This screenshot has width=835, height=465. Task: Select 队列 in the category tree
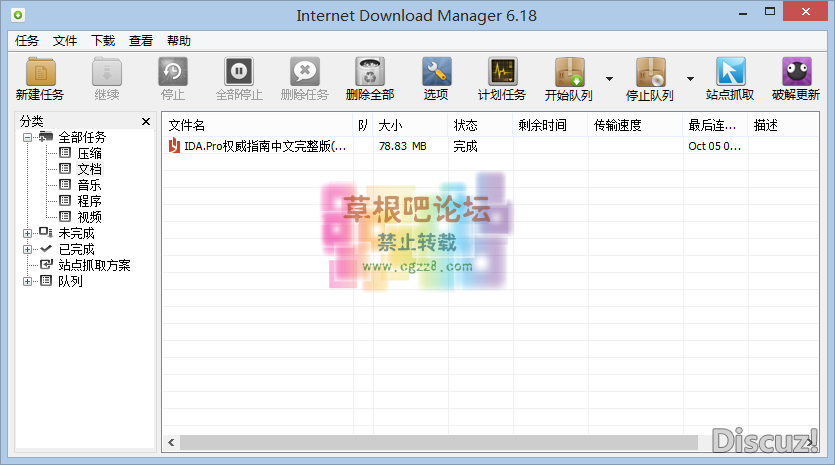point(70,281)
